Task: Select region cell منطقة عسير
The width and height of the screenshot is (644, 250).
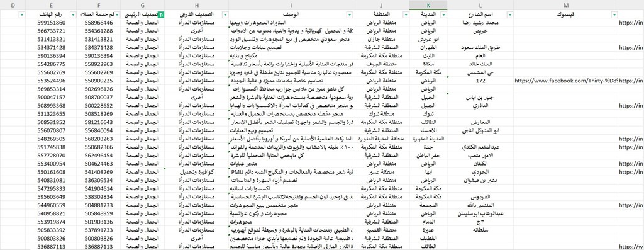Action: (x=381, y=172)
